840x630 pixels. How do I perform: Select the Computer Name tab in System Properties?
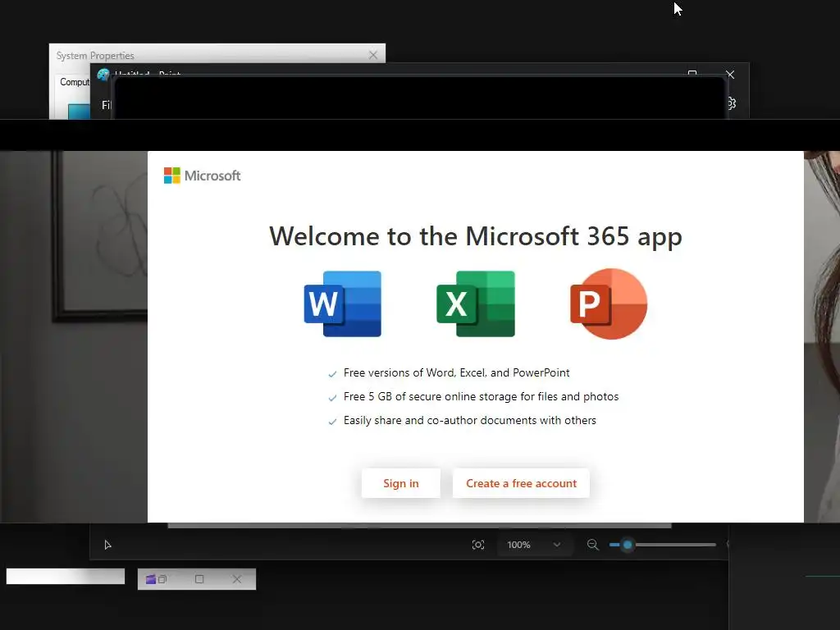coord(75,82)
